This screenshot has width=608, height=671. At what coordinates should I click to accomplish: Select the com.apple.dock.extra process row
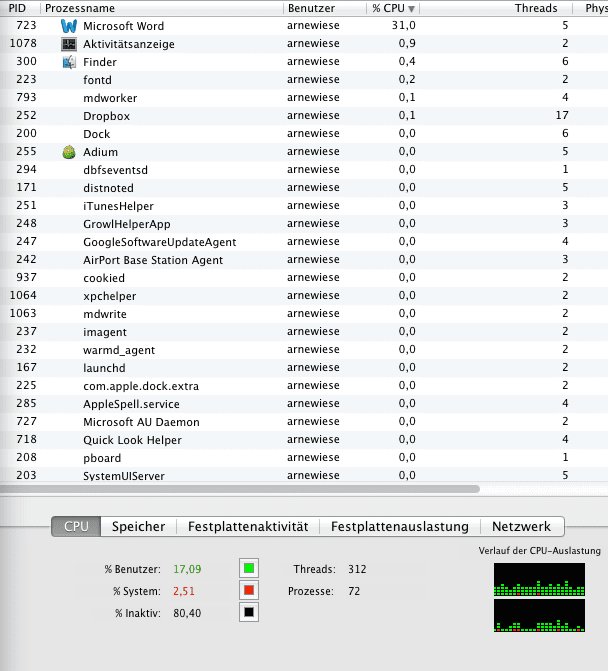pos(304,386)
